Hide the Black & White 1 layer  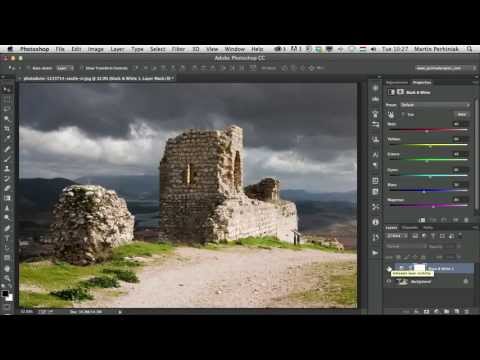[x=389, y=268]
